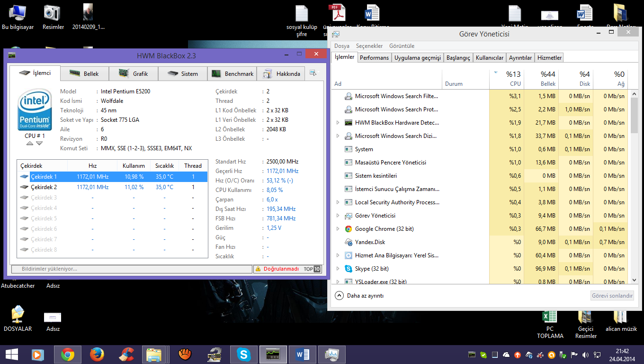The image size is (644, 364).
Task: Select the Çekirdek 2 row in BlackBox
Action: pos(112,187)
